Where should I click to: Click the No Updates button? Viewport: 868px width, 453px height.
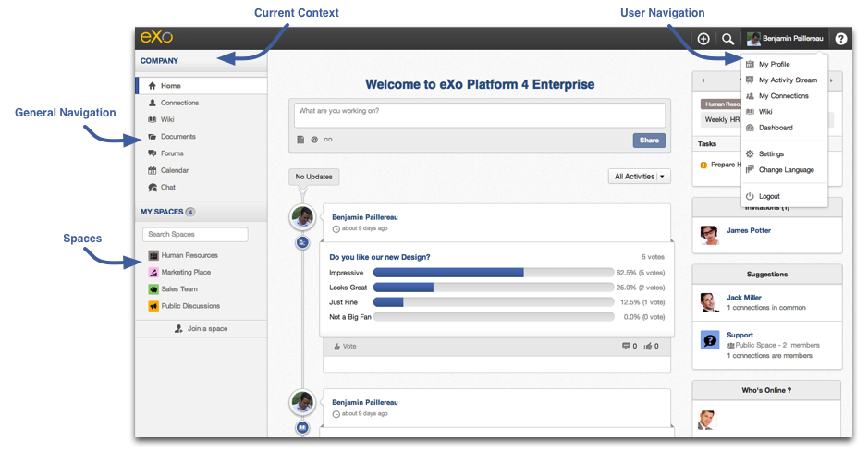click(314, 177)
